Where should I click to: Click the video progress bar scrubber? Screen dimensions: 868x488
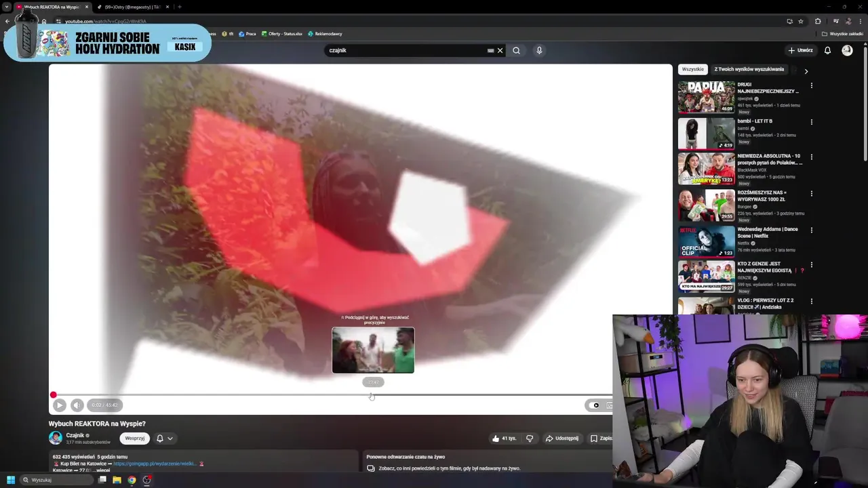coord(54,395)
